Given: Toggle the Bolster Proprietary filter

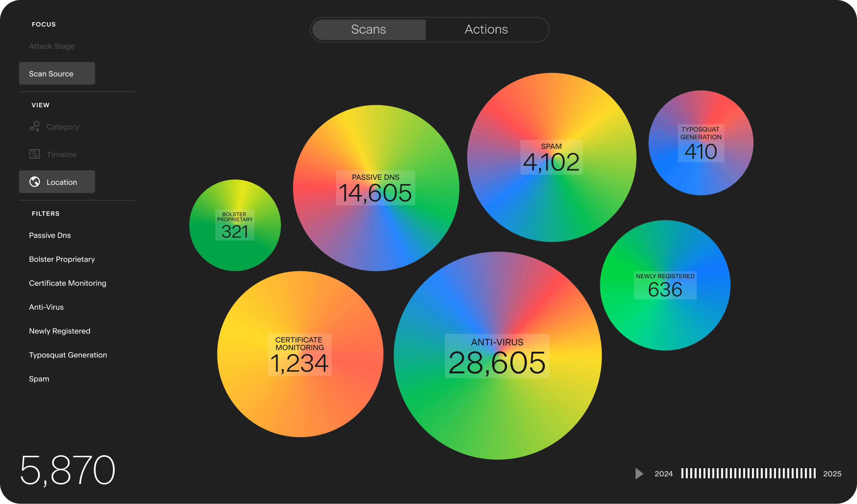Looking at the screenshot, I should click(x=62, y=259).
